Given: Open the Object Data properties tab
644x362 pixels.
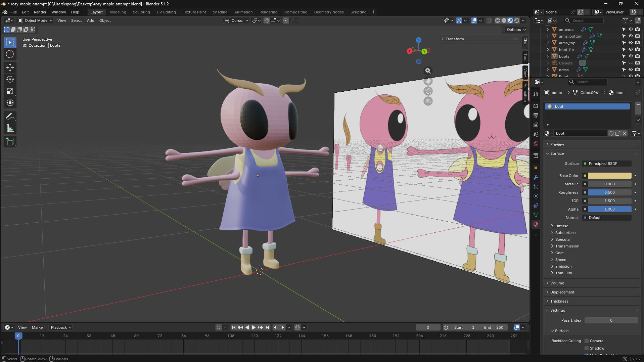Looking at the screenshot, I should tap(536, 215).
